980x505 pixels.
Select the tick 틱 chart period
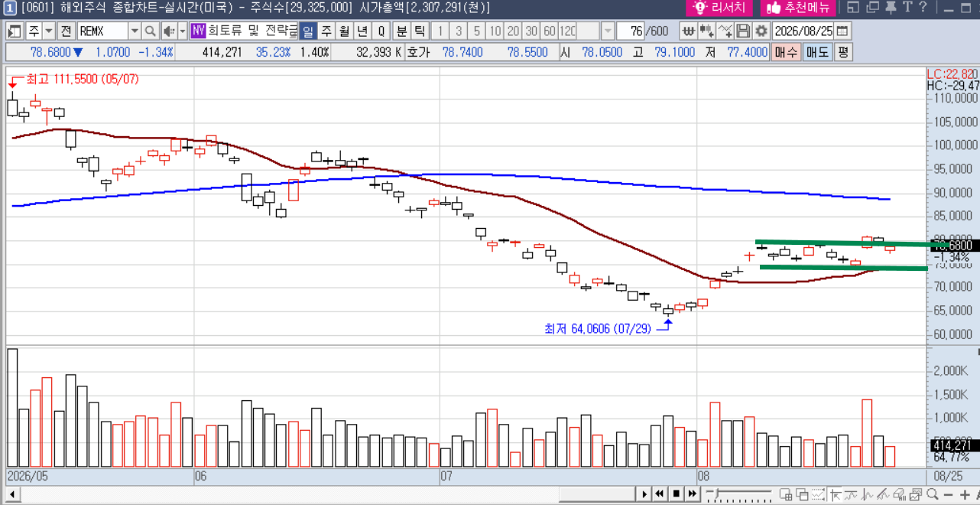click(419, 31)
